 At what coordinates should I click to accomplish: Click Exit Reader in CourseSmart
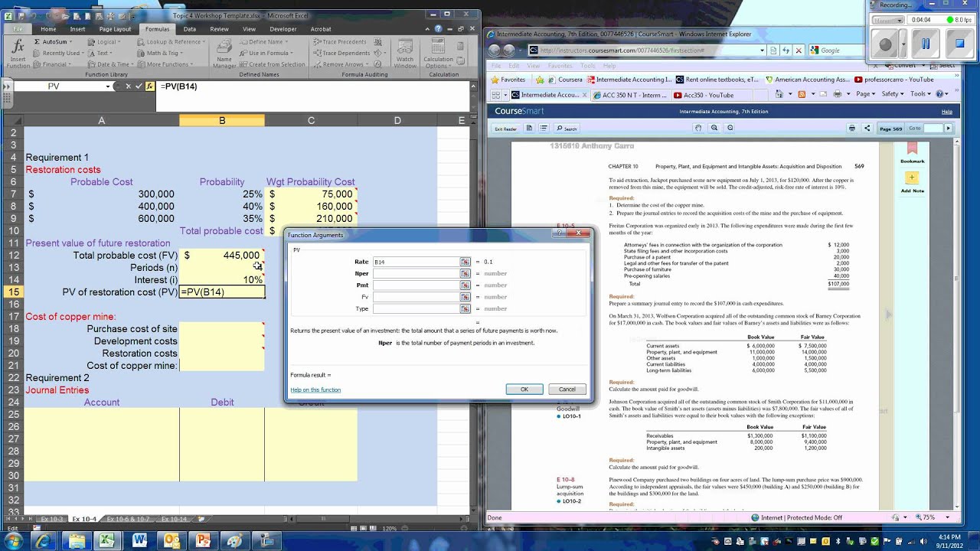(x=505, y=129)
